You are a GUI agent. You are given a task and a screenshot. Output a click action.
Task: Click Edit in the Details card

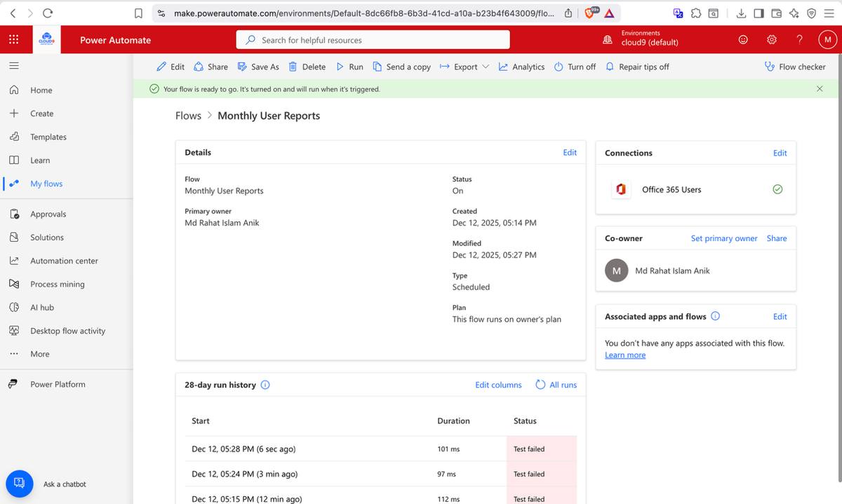tap(570, 152)
